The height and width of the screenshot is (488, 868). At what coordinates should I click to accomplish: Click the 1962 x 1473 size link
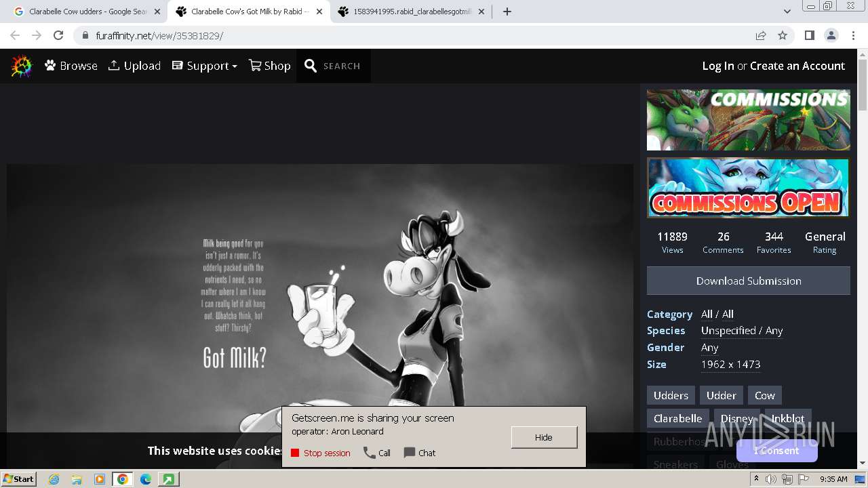point(730,364)
